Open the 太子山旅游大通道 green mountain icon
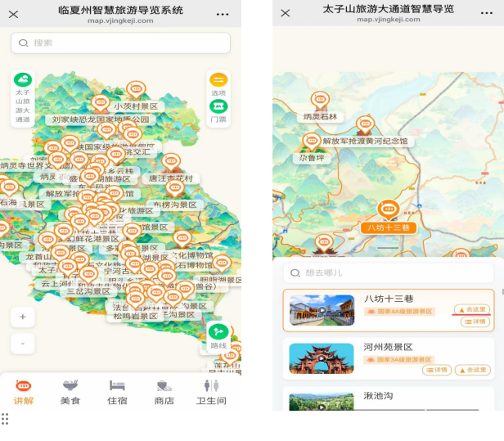Screen dimensions: 504x441 click(x=23, y=80)
